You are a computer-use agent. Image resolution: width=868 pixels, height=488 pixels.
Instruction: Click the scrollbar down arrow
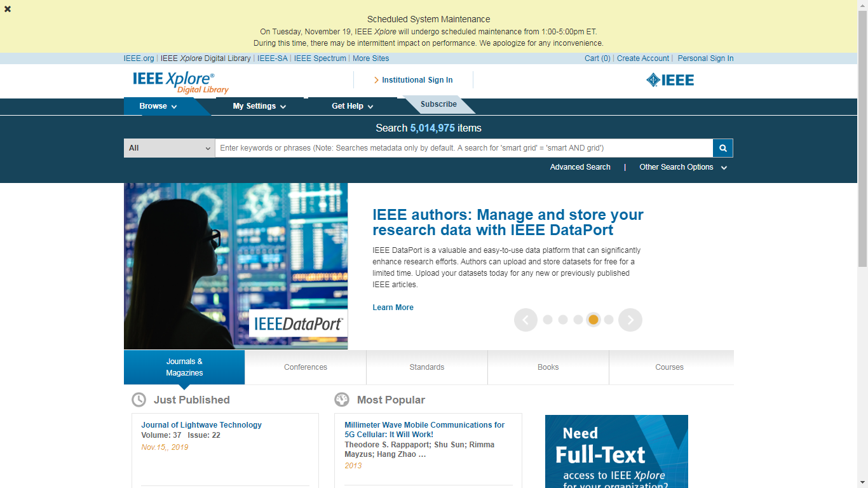(862, 483)
